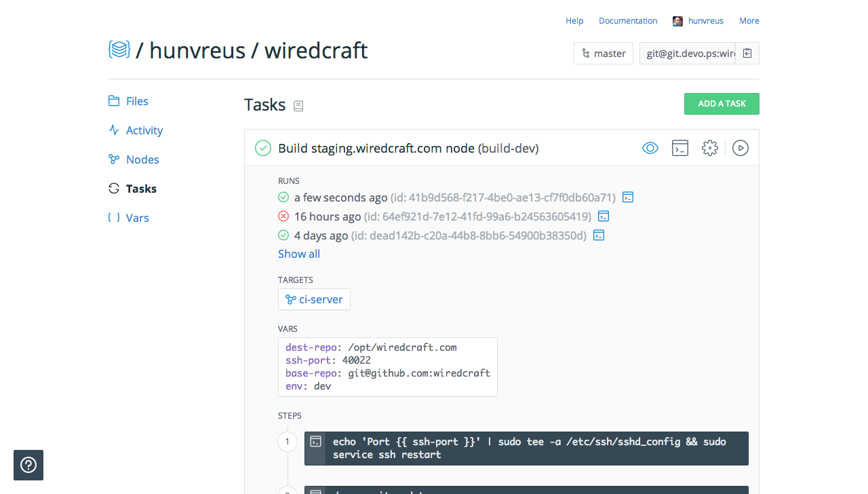Click the git repository URL field
Screen dimensions: 868x494
688,54
